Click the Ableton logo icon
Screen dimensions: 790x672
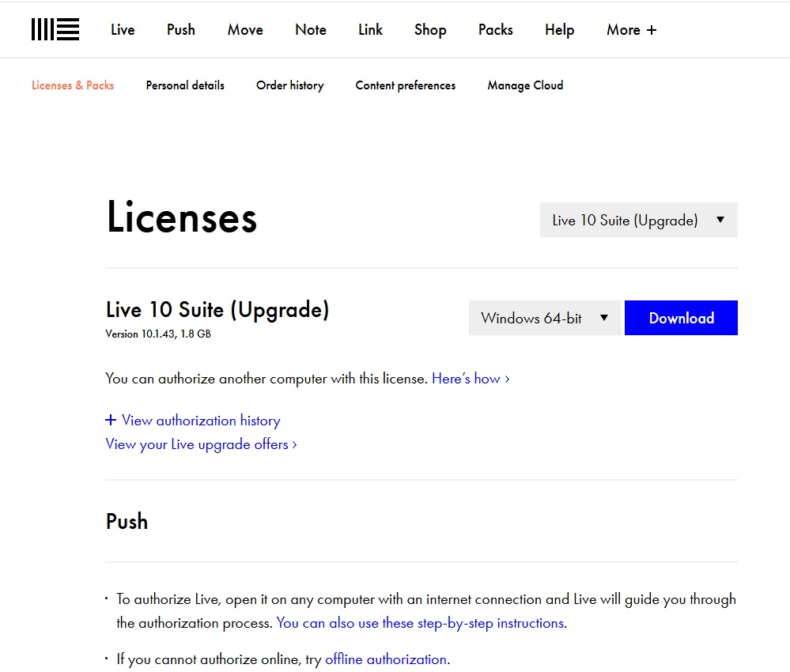pos(55,29)
